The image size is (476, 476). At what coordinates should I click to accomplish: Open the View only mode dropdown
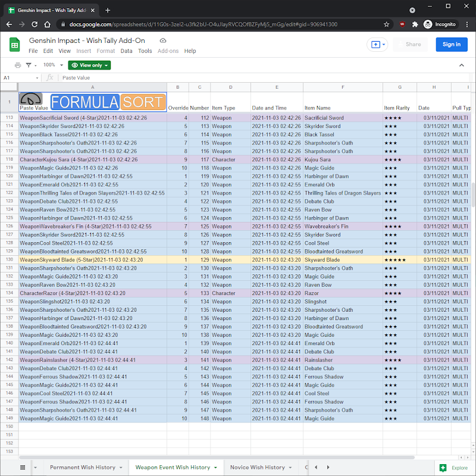pos(89,65)
